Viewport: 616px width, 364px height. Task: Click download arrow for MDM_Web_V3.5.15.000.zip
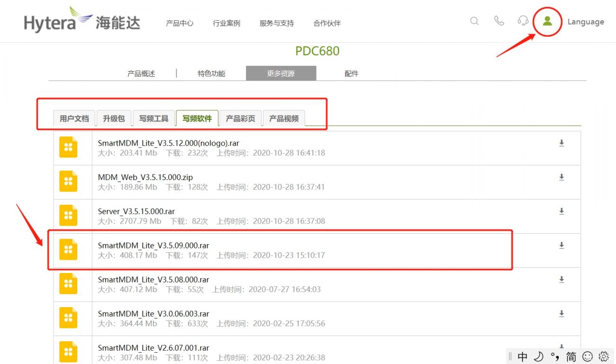pos(562,177)
